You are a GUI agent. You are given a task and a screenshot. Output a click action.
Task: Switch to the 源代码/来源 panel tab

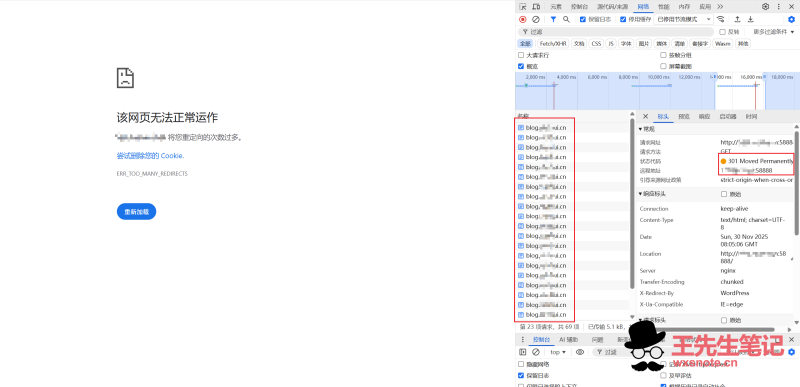pyautogui.click(x=612, y=7)
